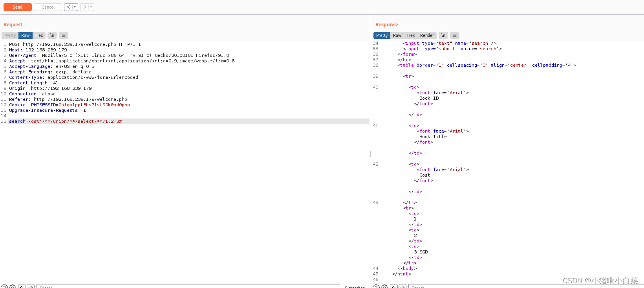Screen dimensions: 644x288
Task: Select the Raw tab in the Request panel
Action: point(26,35)
